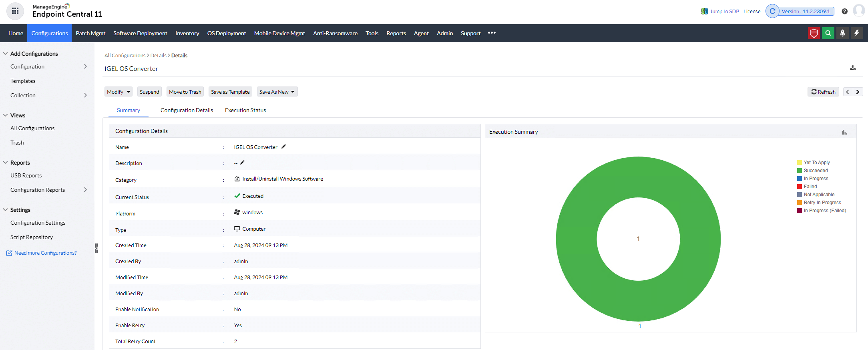Image resolution: width=868 pixels, height=350 pixels.
Task: Open the more navigation items ellipsis
Action: [492, 33]
